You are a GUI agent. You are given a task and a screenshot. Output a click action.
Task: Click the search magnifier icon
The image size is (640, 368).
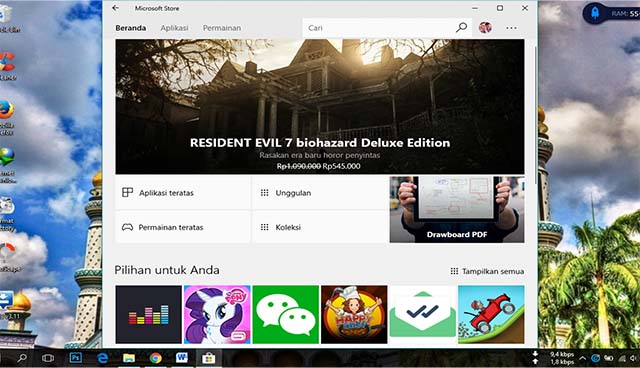click(x=461, y=28)
